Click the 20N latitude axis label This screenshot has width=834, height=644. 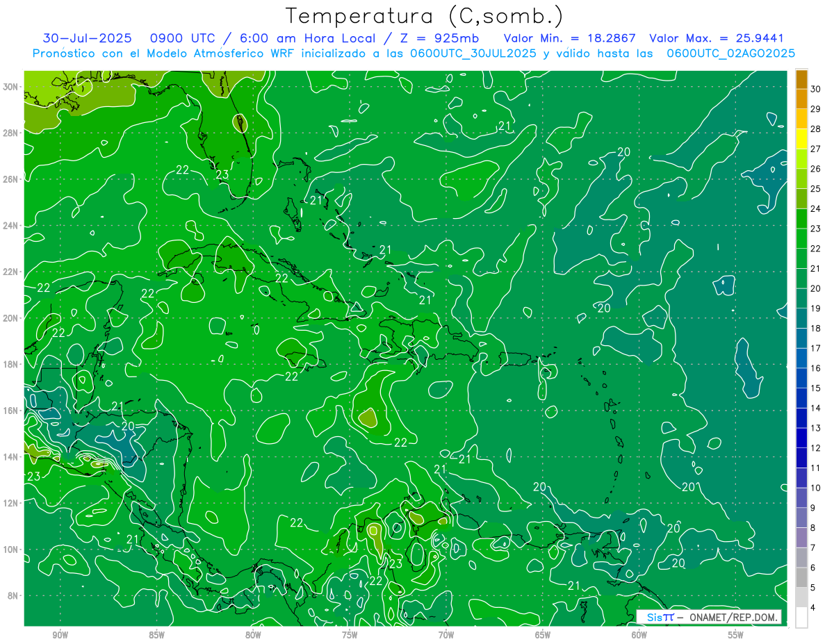pos(12,317)
